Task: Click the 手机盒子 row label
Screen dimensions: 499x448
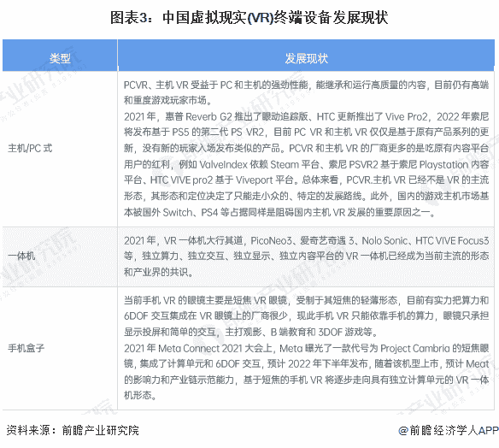Action: coord(26,348)
